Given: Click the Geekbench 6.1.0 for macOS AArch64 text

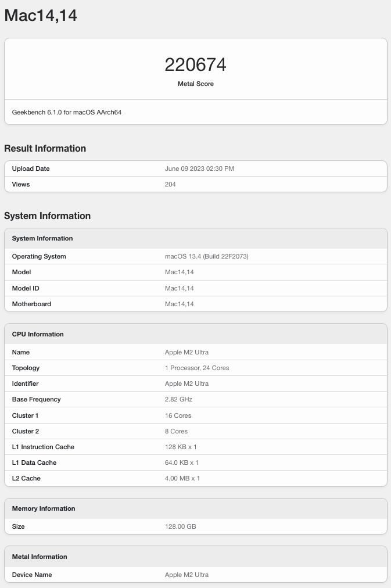Looking at the screenshot, I should point(67,112).
